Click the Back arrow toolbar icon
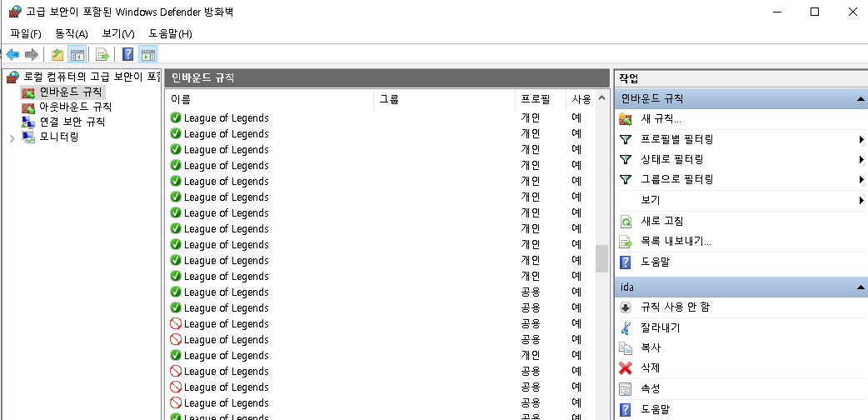Screen dimensions: 868x420 (12, 54)
